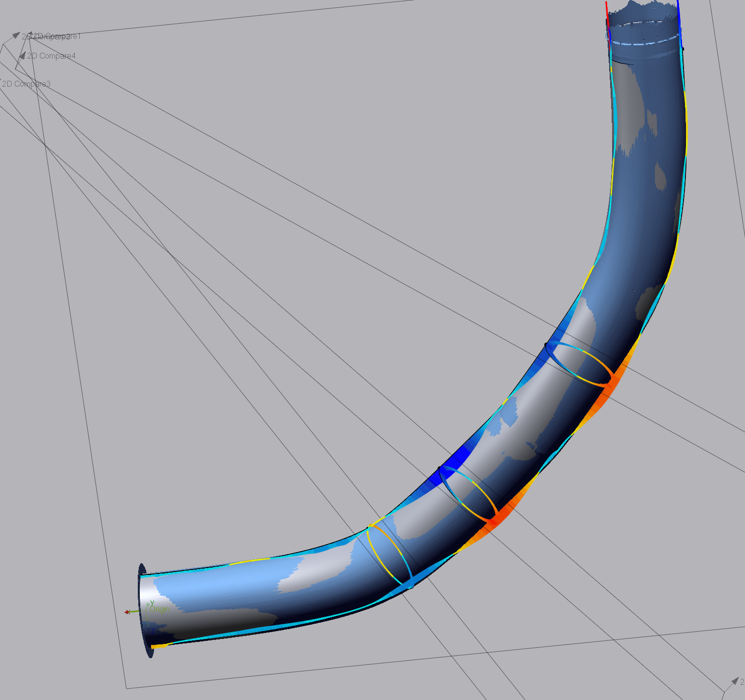Click the plane arrow marker at bottom-right corner
The width and height of the screenshot is (745, 700).
(735, 681)
